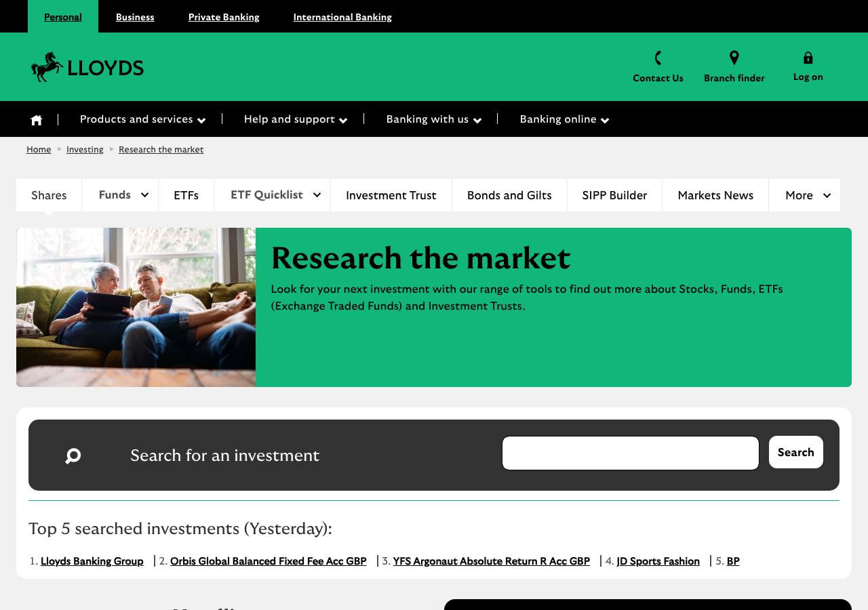The image size is (868, 610).
Task: Click the Search button
Action: pyautogui.click(x=796, y=452)
